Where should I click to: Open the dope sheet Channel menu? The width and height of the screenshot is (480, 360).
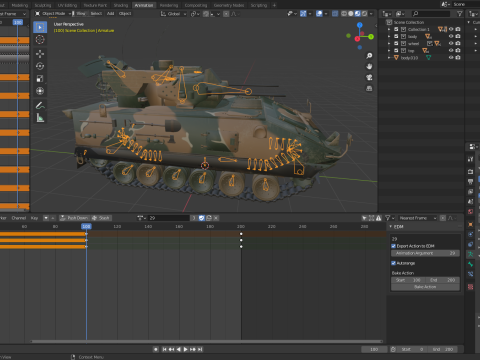[x=19, y=218]
